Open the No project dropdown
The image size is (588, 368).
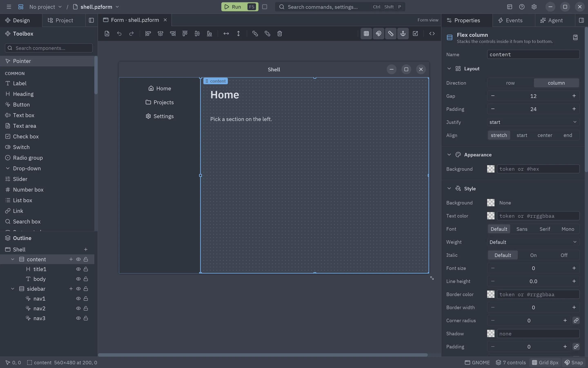(46, 7)
